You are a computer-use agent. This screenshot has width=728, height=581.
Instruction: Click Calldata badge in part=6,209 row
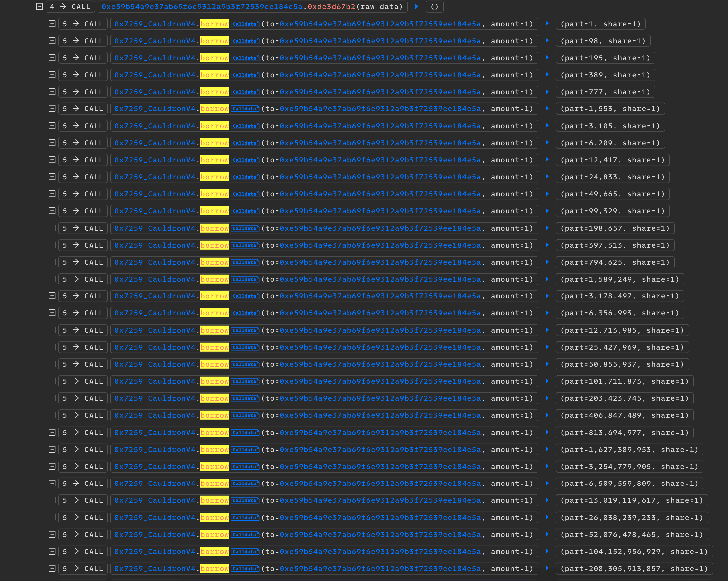pos(245,143)
